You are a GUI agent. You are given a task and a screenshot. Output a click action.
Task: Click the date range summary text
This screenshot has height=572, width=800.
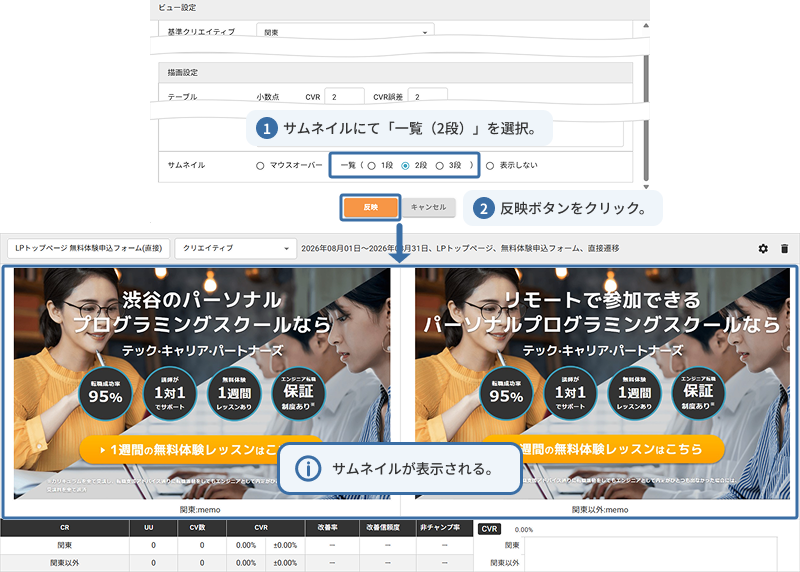[x=460, y=248]
